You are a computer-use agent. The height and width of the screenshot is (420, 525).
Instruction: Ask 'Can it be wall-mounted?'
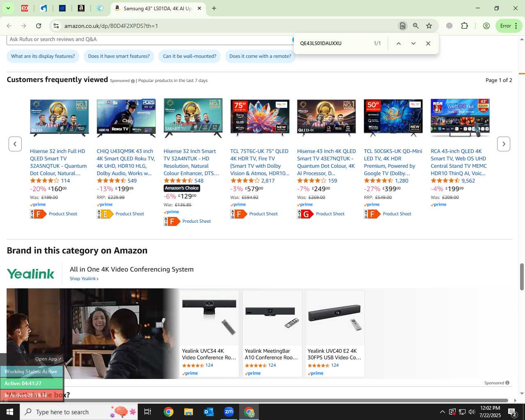[189, 56]
